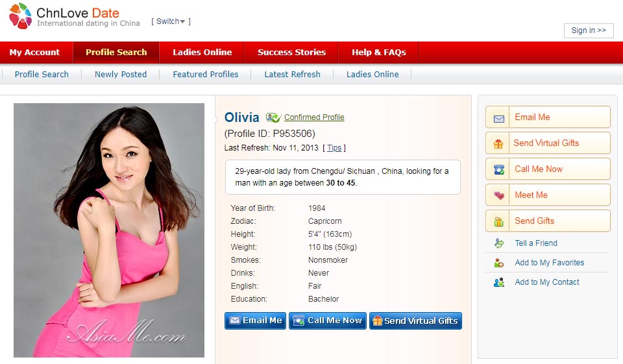Image resolution: width=623 pixels, height=364 pixels.
Task: Click the profile name Olivia
Action: coord(241,117)
